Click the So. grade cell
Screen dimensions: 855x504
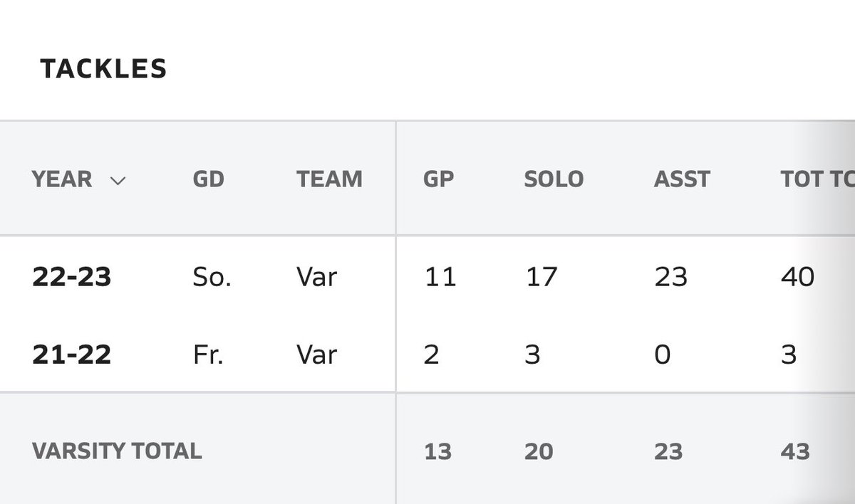click(x=212, y=277)
